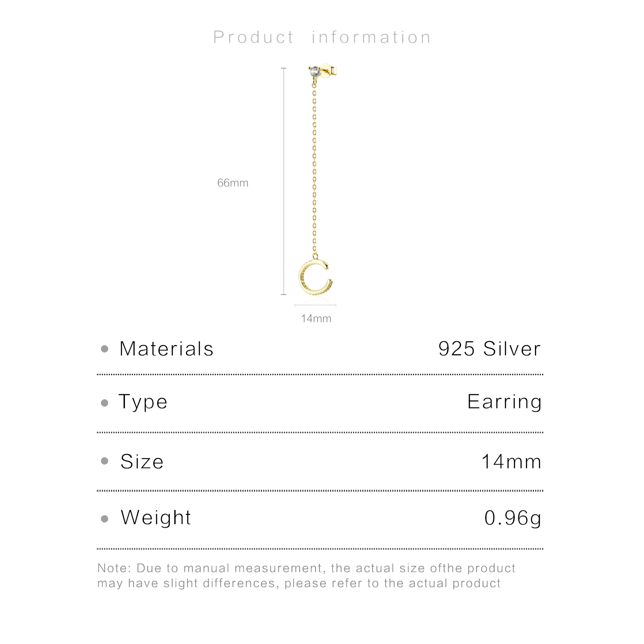Click the manual measurement note text
The image size is (644, 644).
pos(306,576)
